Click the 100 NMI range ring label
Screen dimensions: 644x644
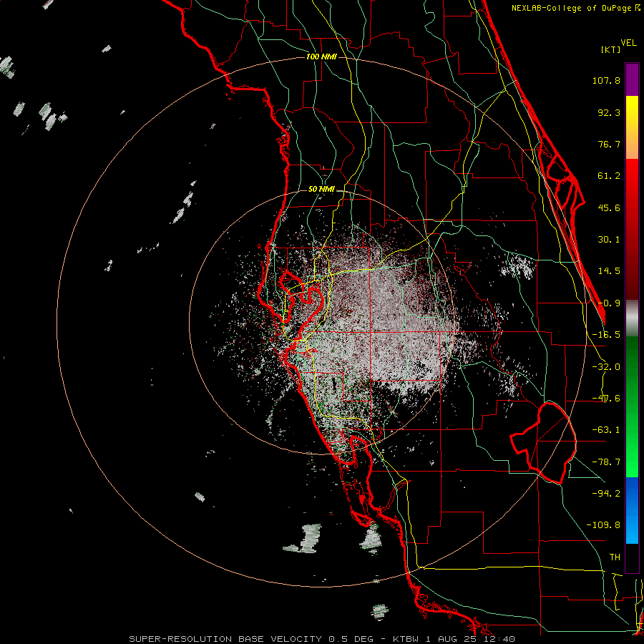tap(321, 57)
